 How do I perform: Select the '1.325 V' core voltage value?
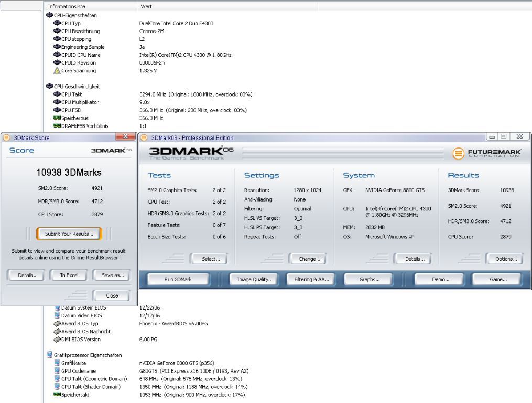pos(148,71)
